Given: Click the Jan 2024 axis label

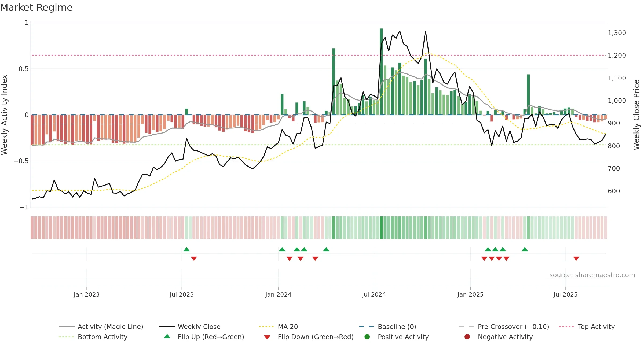Looking at the screenshot, I should [278, 294].
